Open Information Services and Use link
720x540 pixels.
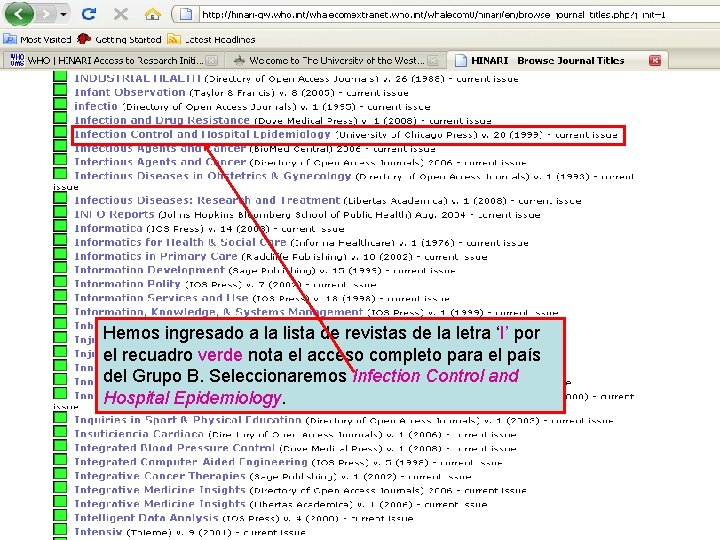(x=161, y=298)
